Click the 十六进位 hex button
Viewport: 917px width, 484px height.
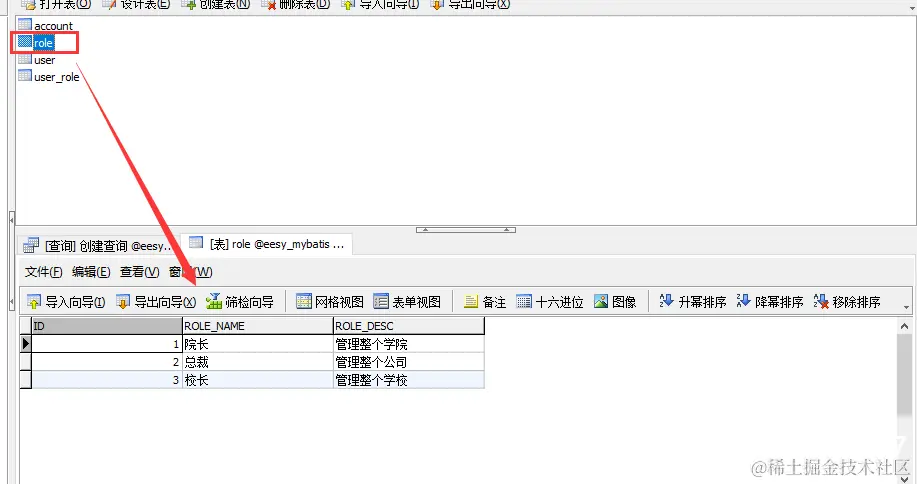[550, 302]
